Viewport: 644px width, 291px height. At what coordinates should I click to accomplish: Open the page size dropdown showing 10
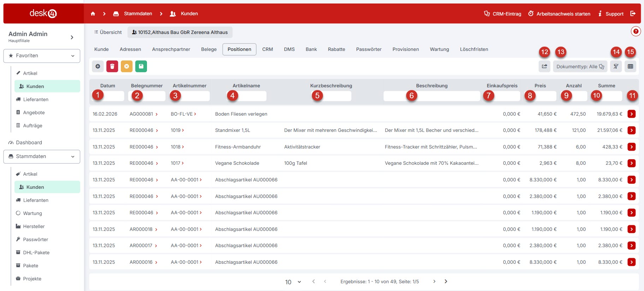tap(293, 282)
